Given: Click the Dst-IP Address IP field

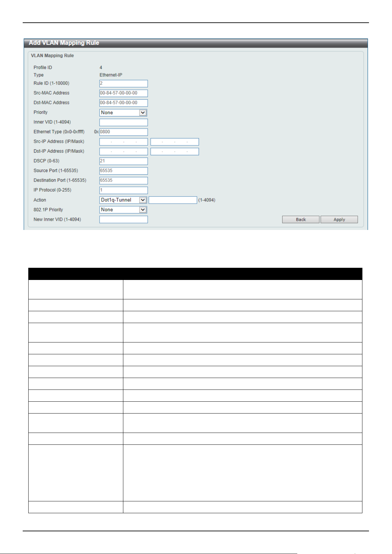Looking at the screenshot, I should tap(124, 151).
